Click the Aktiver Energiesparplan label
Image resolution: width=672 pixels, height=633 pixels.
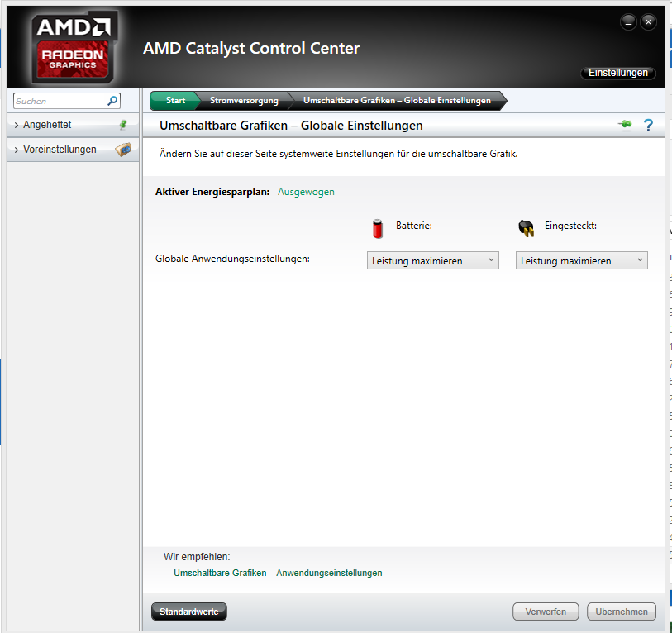[212, 192]
